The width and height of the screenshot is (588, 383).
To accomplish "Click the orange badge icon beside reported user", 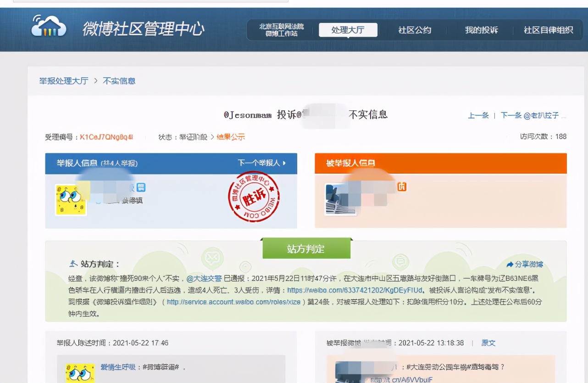I will [402, 187].
